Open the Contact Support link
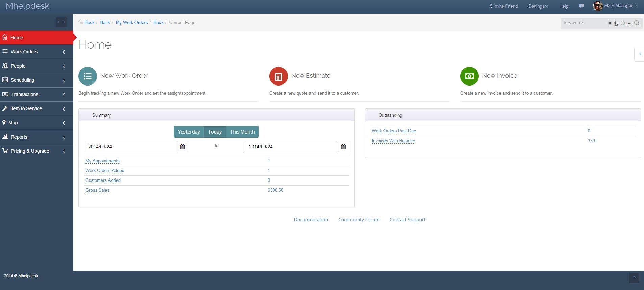Screen dimensions: 644x290 coord(407,220)
